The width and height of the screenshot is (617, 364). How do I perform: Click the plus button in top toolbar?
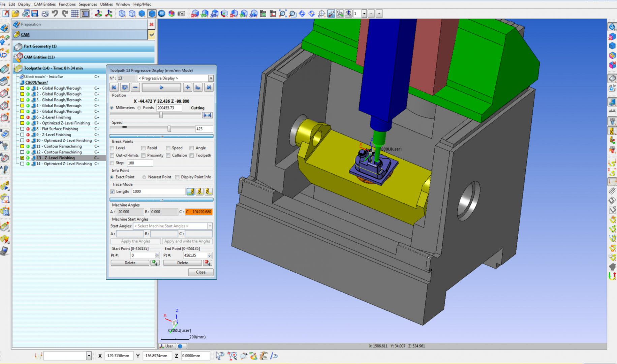click(379, 13)
